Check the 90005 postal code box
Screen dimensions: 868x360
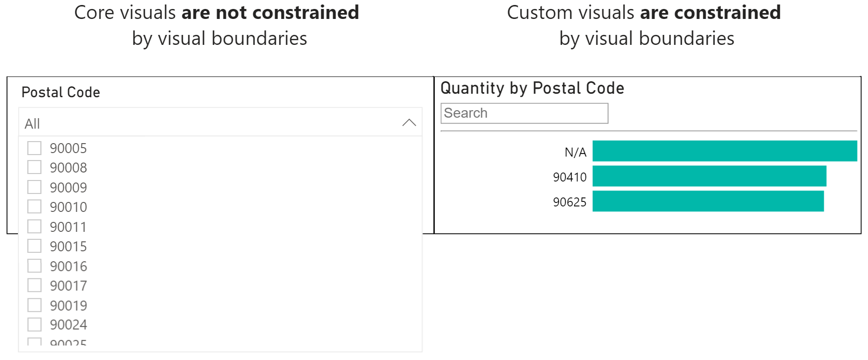click(34, 148)
